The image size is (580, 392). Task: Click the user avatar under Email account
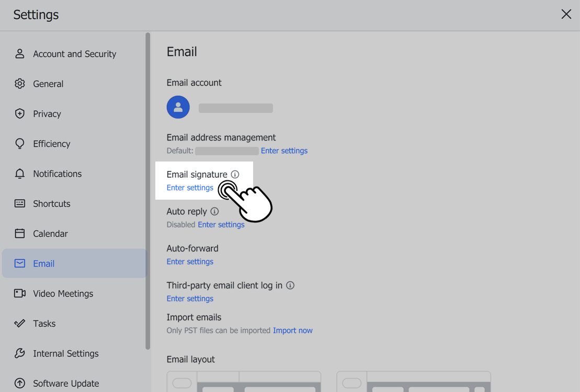(x=178, y=107)
